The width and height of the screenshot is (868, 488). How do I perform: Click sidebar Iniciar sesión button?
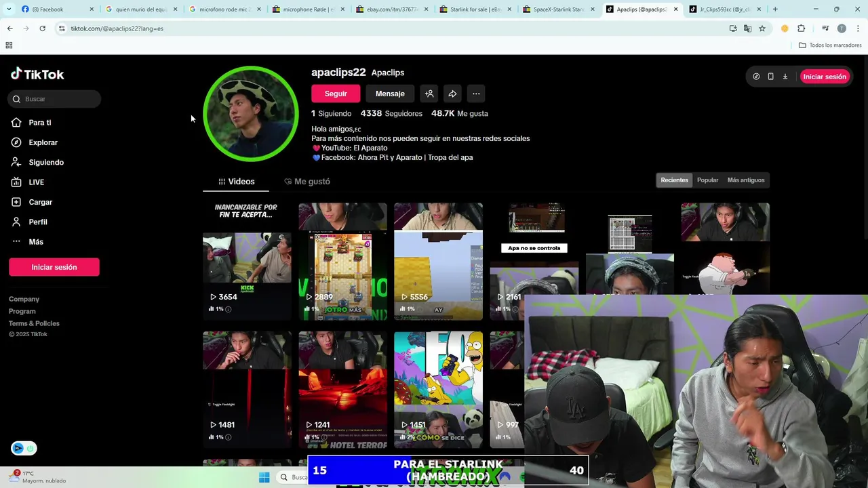pos(54,267)
